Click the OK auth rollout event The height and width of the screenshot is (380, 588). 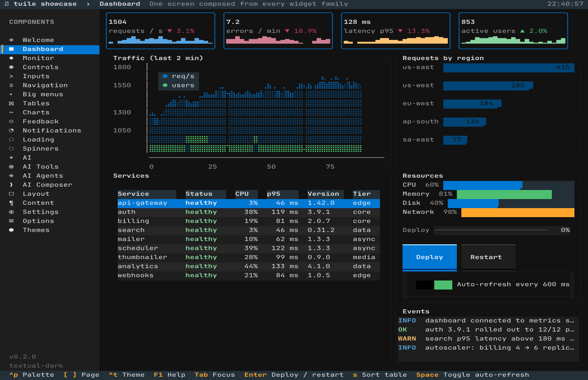click(486, 330)
